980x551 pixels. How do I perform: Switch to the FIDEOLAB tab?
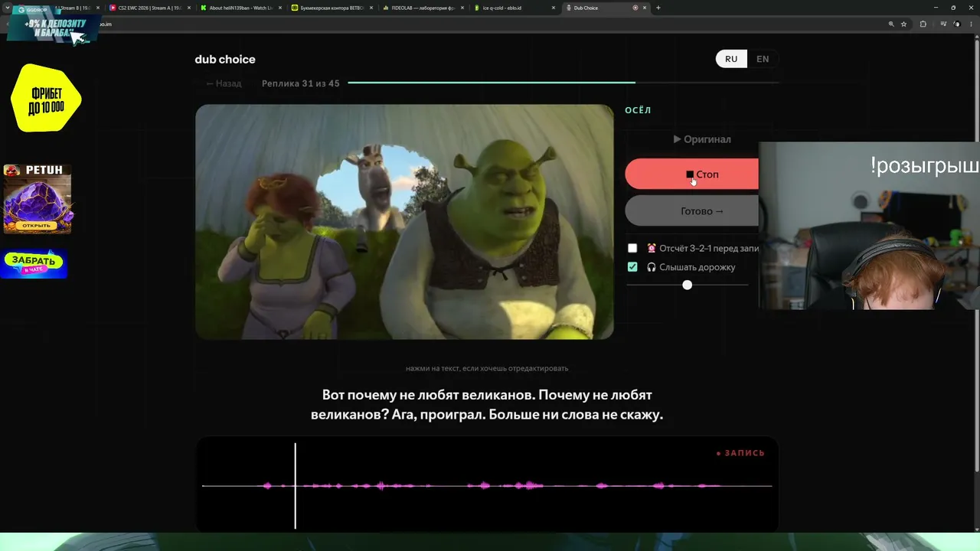coord(423,8)
